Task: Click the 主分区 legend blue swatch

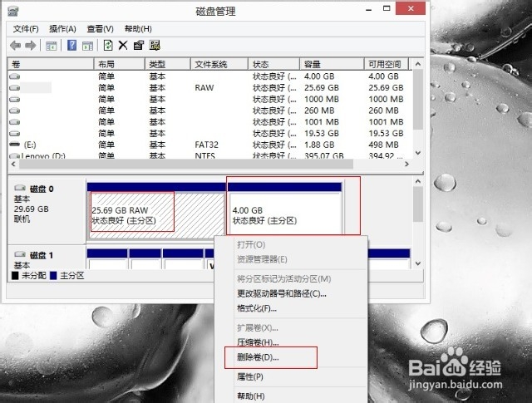Action: [x=53, y=275]
